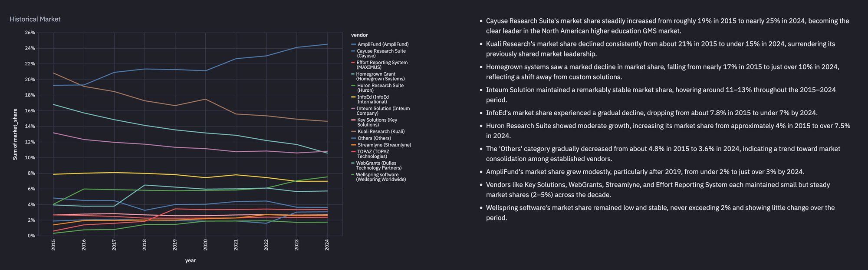Image resolution: width=868 pixels, height=270 pixels.
Task: Click the 26% y-axis tick label
Action: pos(30,33)
